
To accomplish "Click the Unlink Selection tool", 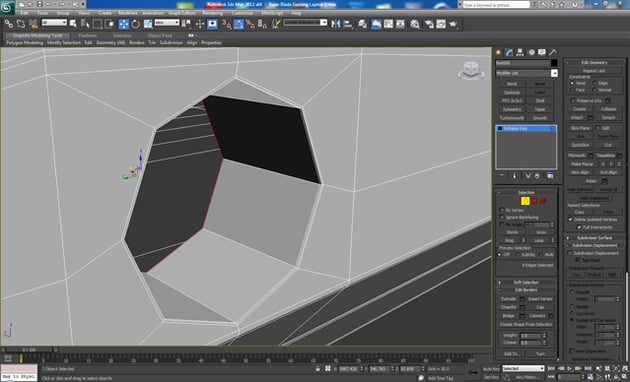I will 21,24.
